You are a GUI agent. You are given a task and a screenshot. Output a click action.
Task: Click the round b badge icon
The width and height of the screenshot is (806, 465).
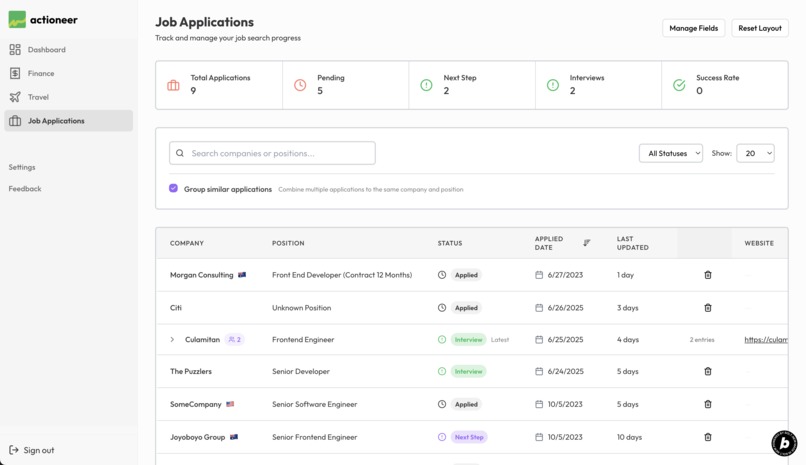(784, 443)
